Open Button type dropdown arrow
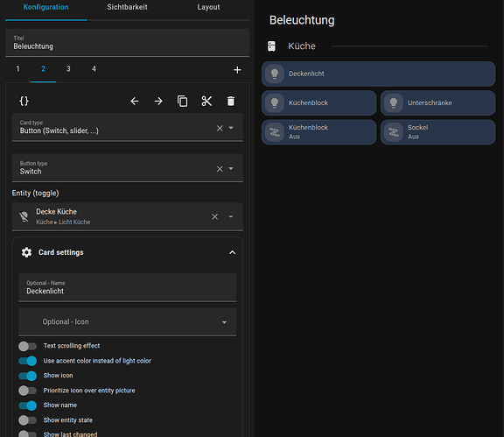504x437 pixels. 231,169
